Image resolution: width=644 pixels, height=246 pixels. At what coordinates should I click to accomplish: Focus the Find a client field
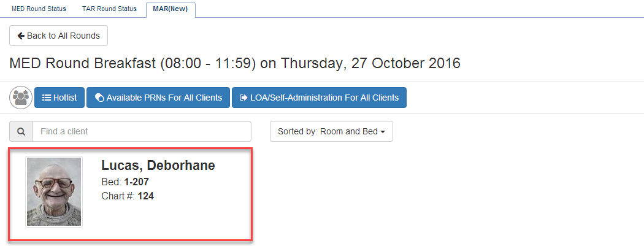point(142,131)
